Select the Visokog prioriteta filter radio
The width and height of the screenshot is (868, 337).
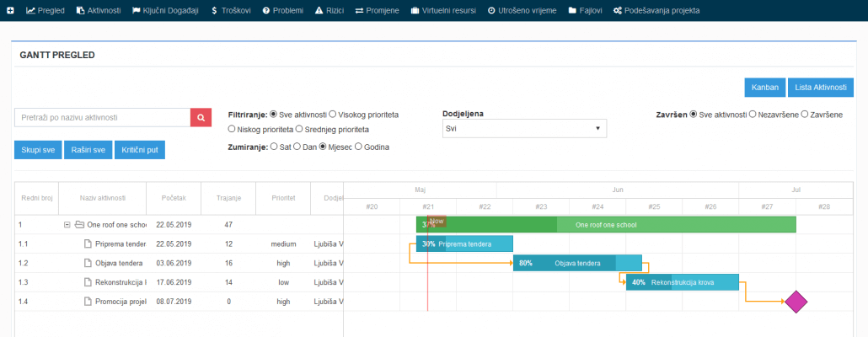pyautogui.click(x=332, y=115)
